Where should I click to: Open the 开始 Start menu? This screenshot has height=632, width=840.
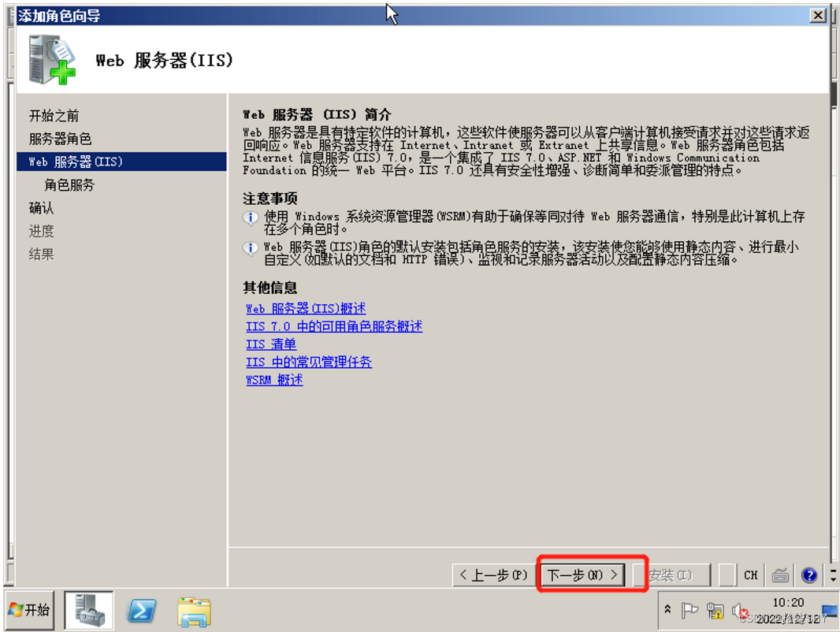pos(29,609)
